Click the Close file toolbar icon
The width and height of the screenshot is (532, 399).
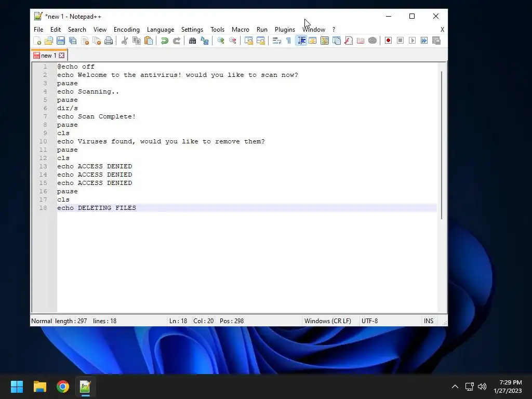(85, 41)
